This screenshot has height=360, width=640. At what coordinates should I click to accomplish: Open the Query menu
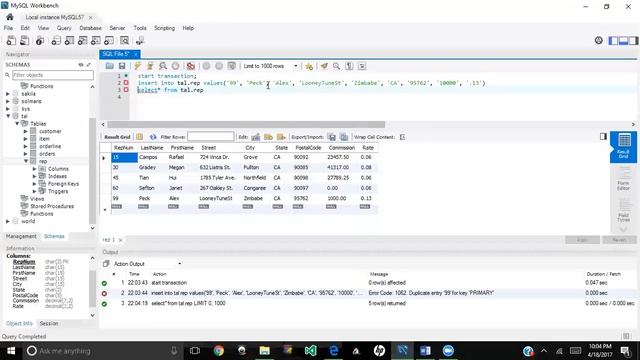[x=64, y=28]
